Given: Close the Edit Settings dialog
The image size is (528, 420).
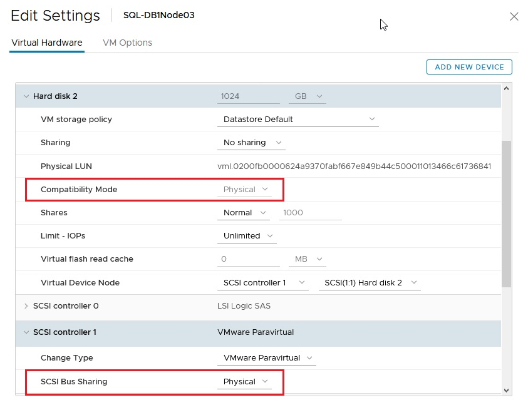Looking at the screenshot, I should pos(514,17).
